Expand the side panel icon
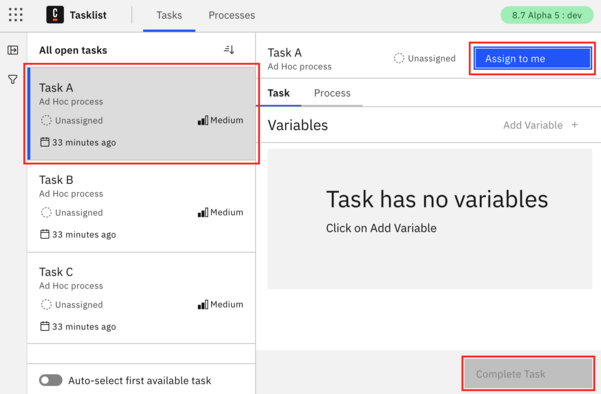Image resolution: width=601 pixels, height=394 pixels. [x=13, y=50]
